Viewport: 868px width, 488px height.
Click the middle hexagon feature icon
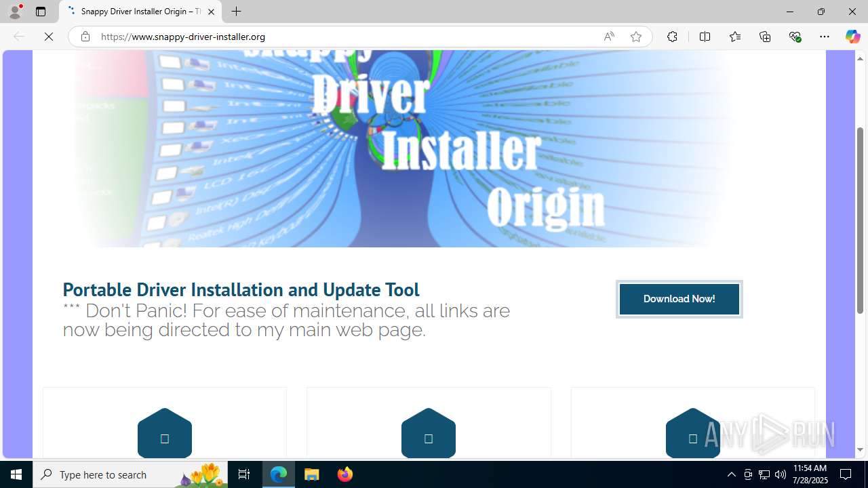click(429, 434)
